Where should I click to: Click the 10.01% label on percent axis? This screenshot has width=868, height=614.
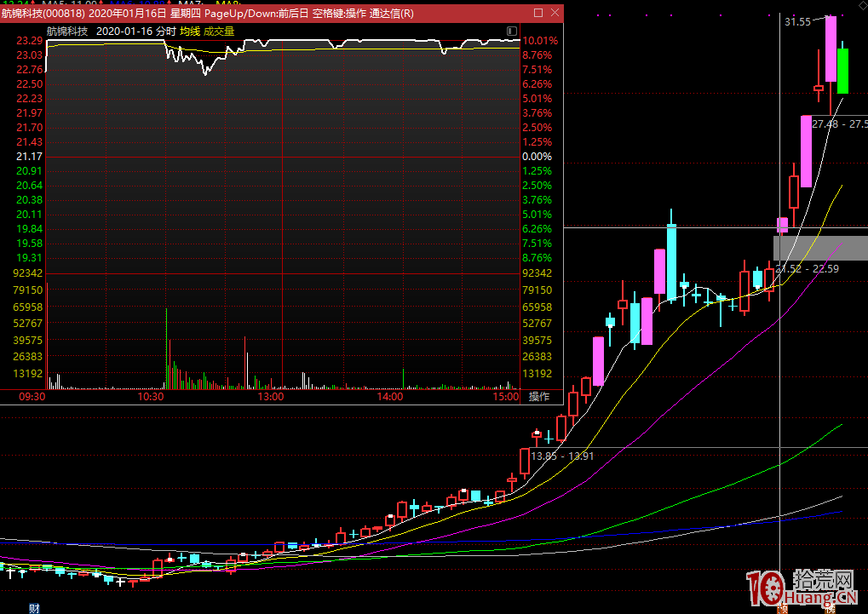pyautogui.click(x=540, y=41)
